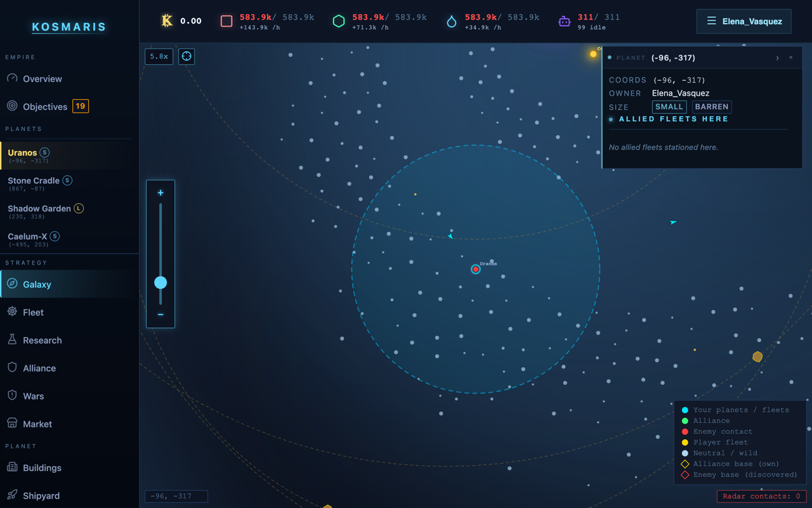812x508 pixels.
Task: Click the Alliance shield icon
Action: tap(12, 368)
